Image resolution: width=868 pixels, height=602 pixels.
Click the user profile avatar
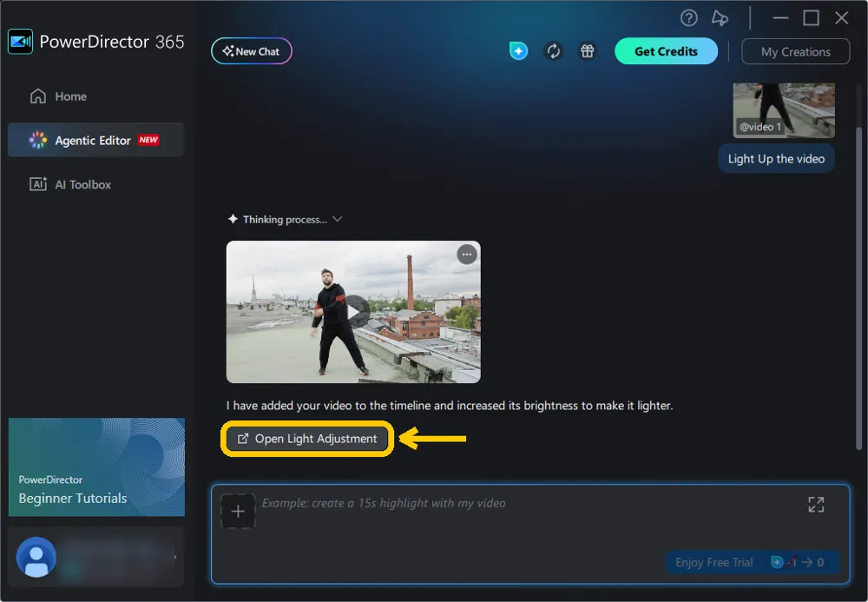(36, 557)
